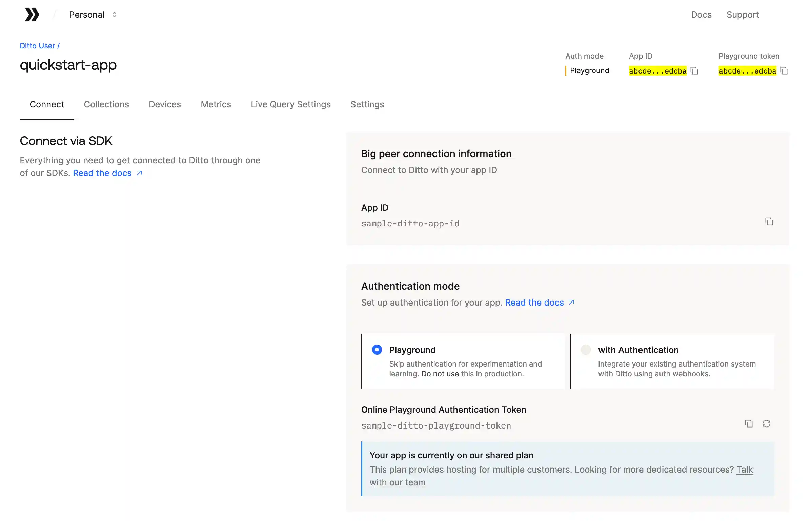The height and width of the screenshot is (521, 812).
Task: Copy sample-ditto-app-id from Big peer section
Action: (769, 222)
